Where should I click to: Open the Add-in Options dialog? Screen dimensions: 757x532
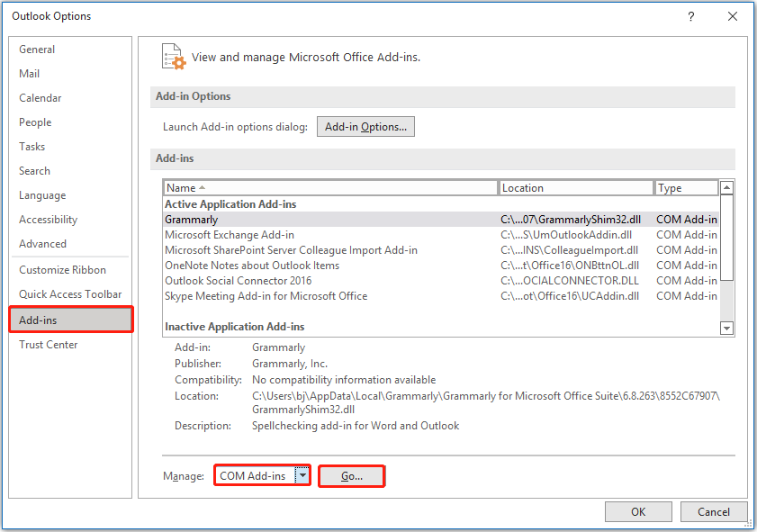pos(365,126)
